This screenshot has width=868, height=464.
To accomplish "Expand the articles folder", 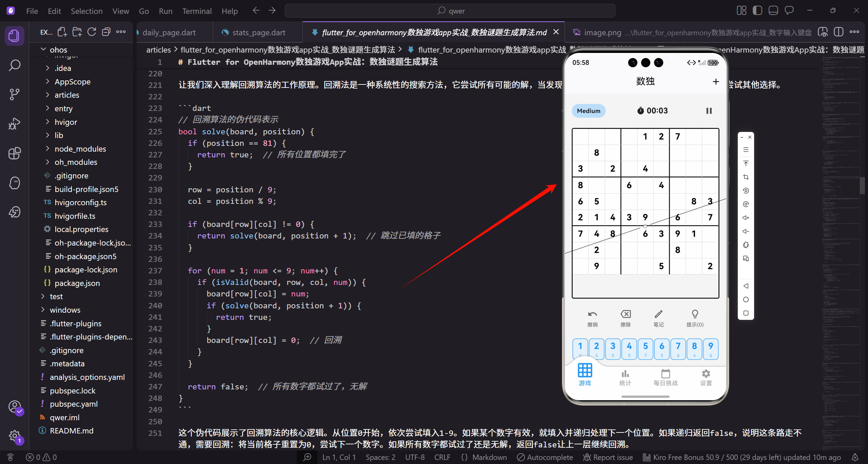I will (47, 95).
